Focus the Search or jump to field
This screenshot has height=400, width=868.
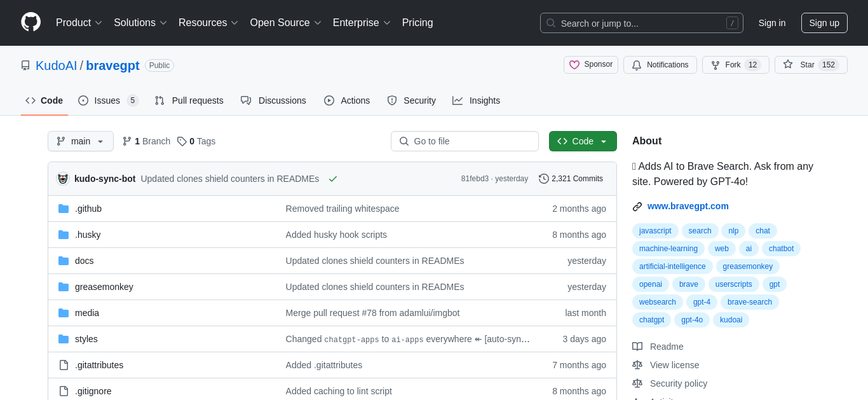pyautogui.click(x=642, y=23)
